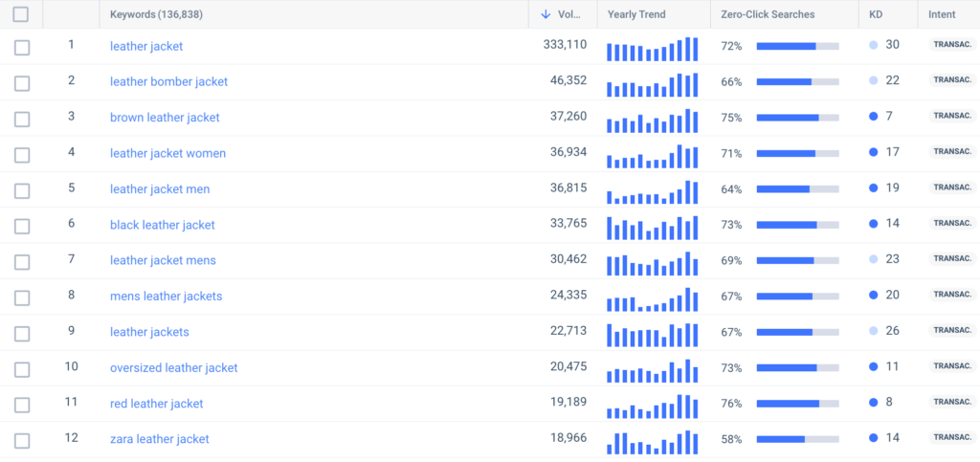Click zero-click bar for leather jacket men
The height and width of the screenshot is (462, 980).
point(797,188)
